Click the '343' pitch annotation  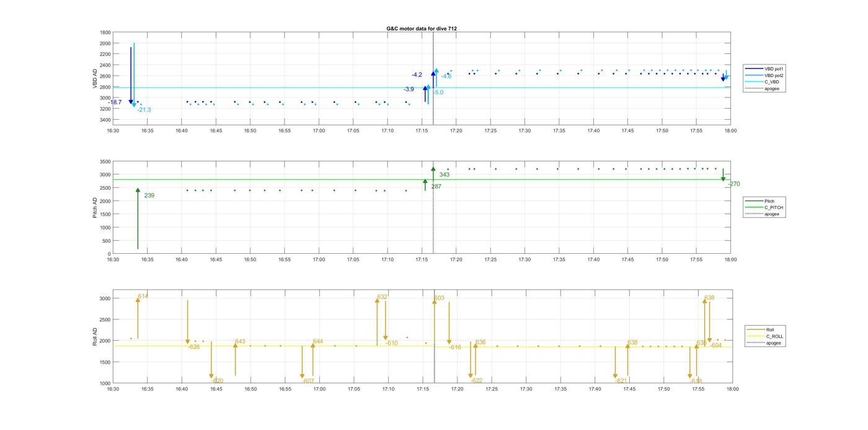click(445, 175)
